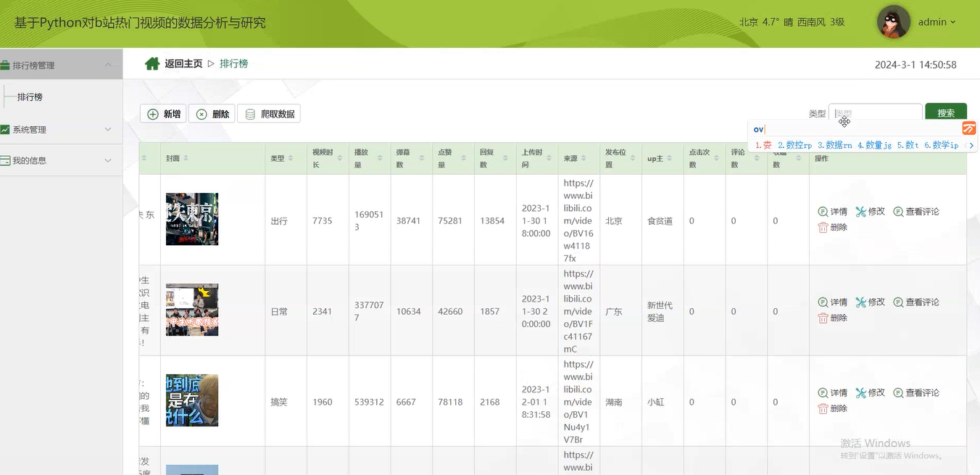Open the admin account dropdown
Image resolution: width=980 pixels, height=475 pixels.
937,22
